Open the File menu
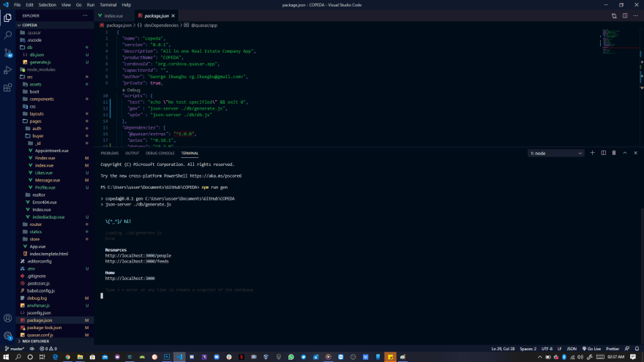The height and width of the screenshot is (362, 644). [18, 5]
